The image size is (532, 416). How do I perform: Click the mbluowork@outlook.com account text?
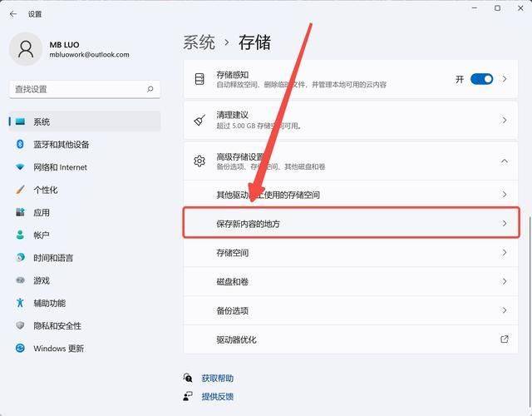tap(89, 54)
